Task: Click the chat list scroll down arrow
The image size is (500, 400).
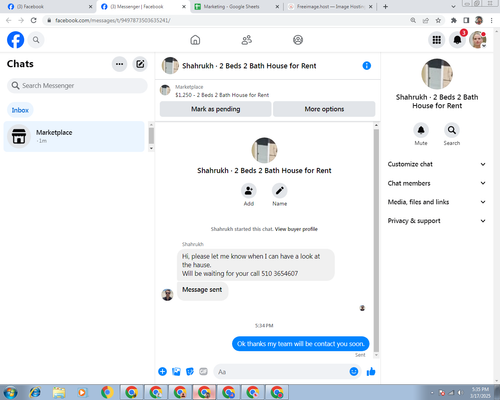Action: (151, 148)
